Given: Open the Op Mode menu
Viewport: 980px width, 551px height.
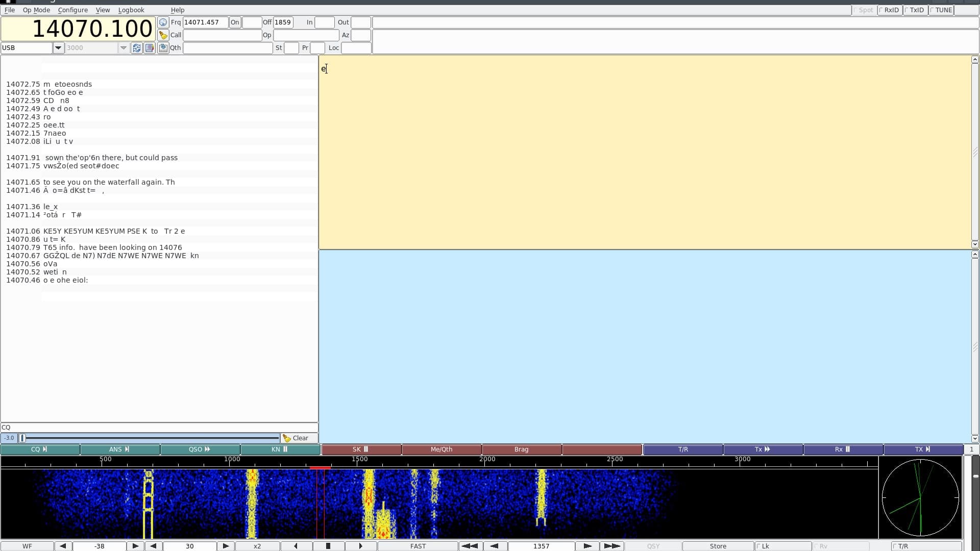Looking at the screenshot, I should [x=36, y=10].
